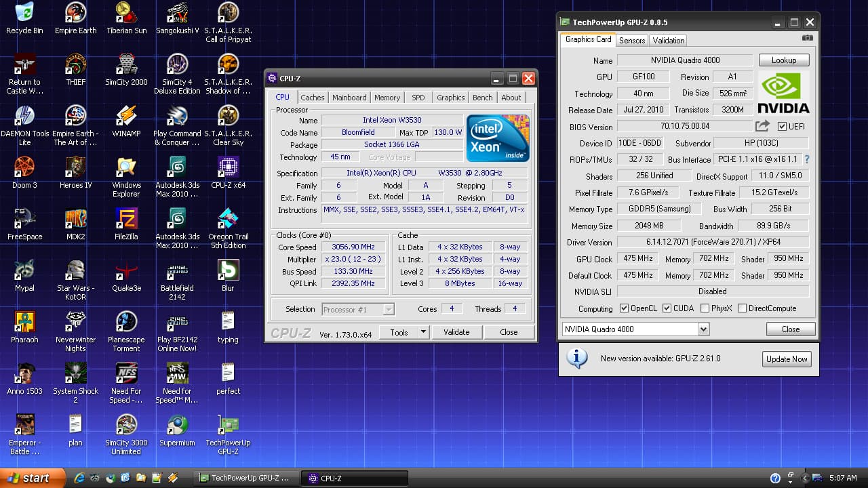Click the Bus Interface question mark icon
868x488 pixels.
807,160
